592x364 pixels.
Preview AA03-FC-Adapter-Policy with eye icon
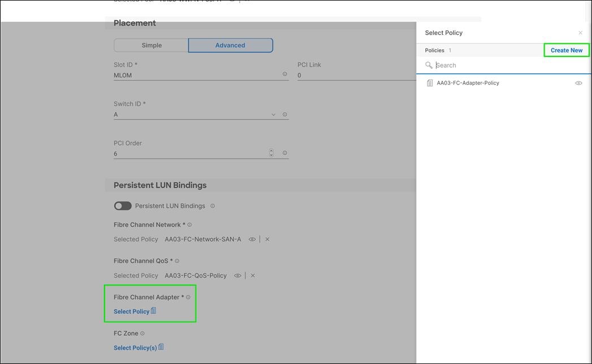(x=578, y=83)
